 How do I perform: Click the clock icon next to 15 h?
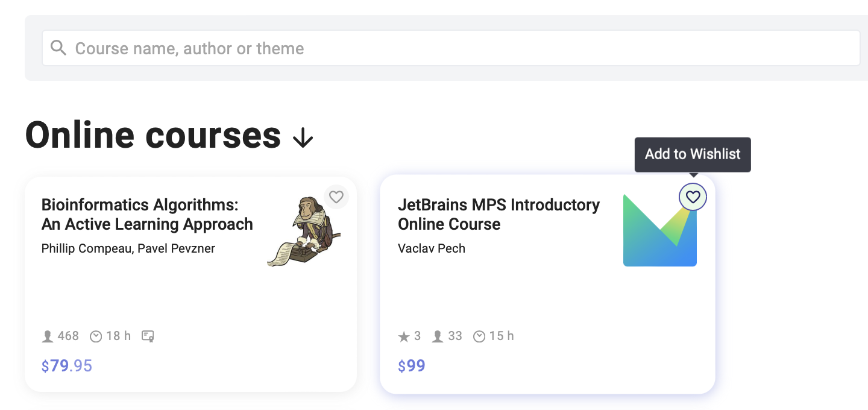pyautogui.click(x=479, y=336)
